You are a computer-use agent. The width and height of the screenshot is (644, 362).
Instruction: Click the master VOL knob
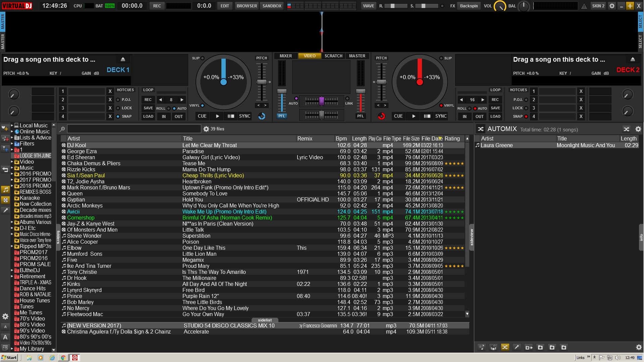[x=500, y=6]
